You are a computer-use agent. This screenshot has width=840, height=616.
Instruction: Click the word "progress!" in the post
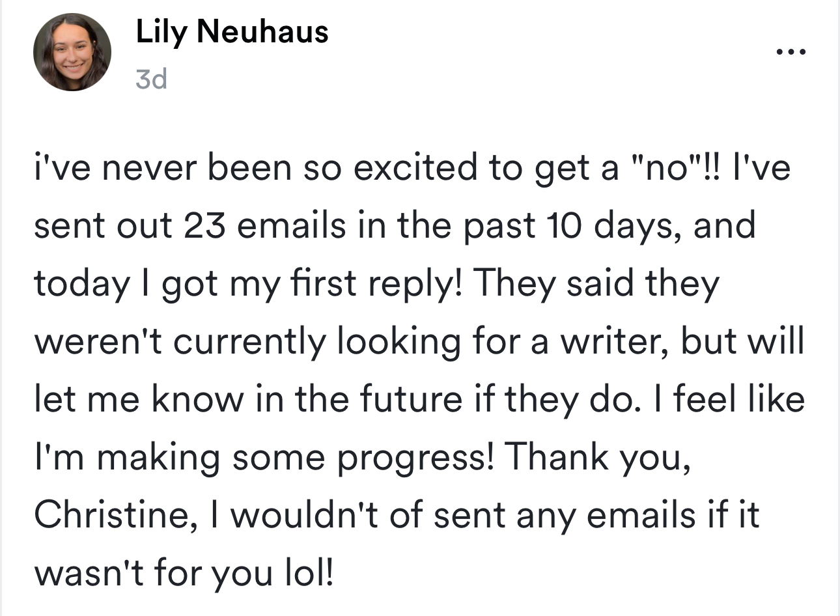coord(415,458)
